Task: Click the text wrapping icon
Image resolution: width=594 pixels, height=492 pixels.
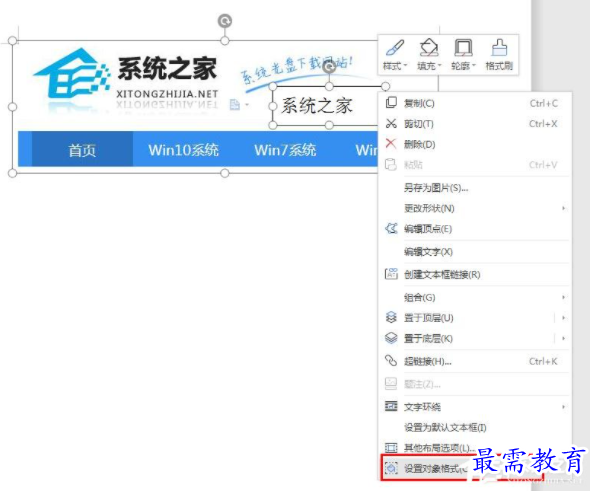Action: 391,406
